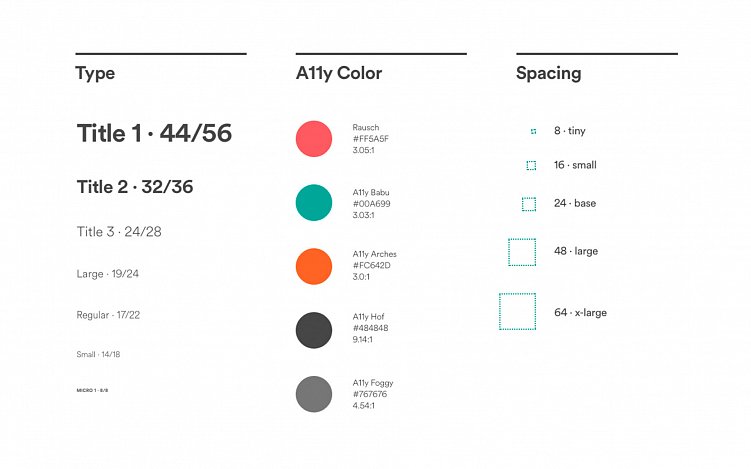Click the Micro 1 · 8/8 label

tap(92, 390)
